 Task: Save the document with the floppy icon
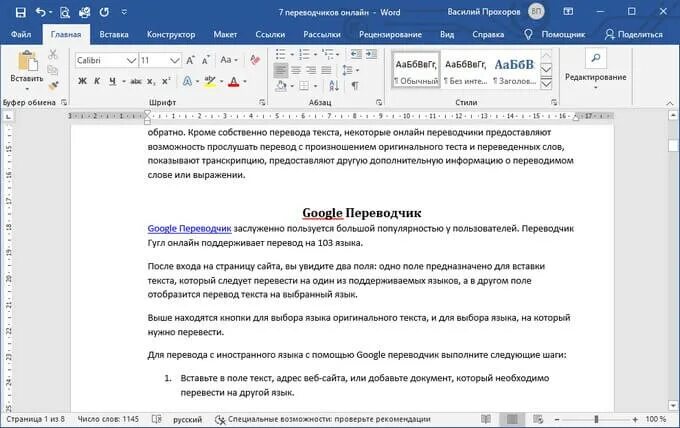20,12
